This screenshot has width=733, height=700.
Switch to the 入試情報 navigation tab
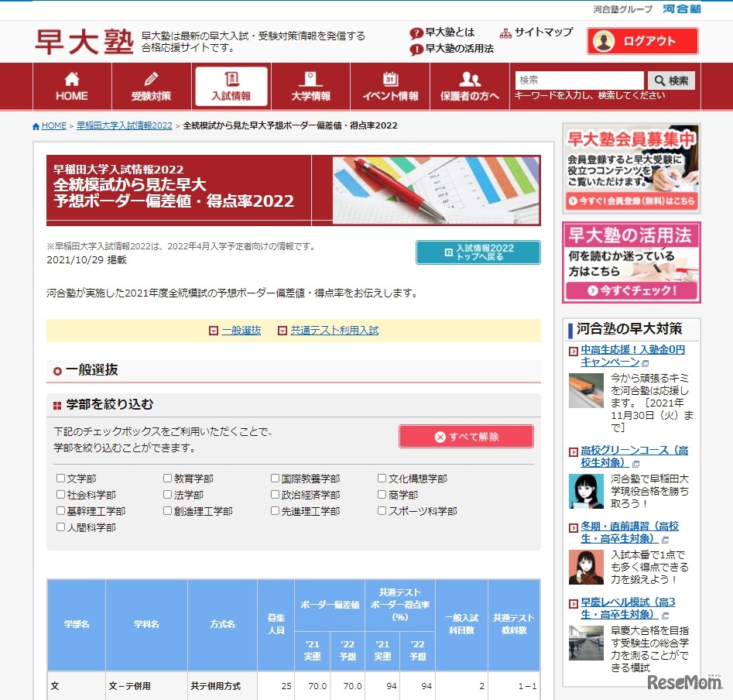point(231,85)
